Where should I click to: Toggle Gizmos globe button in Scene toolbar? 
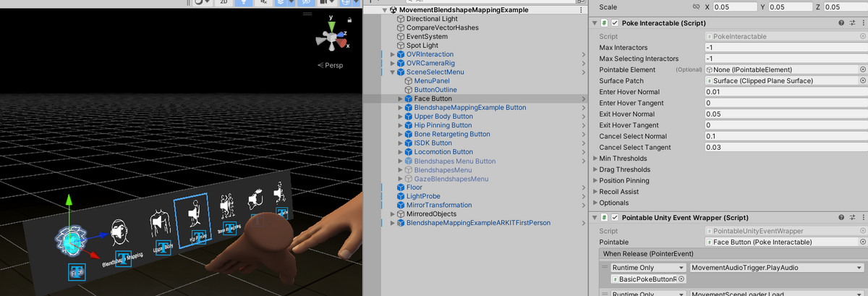click(x=346, y=2)
